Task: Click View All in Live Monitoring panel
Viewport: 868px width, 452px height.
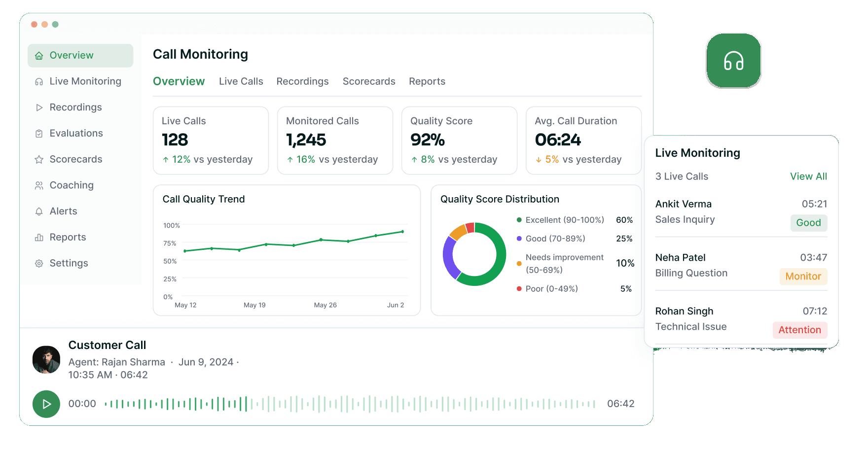Action: (x=808, y=176)
